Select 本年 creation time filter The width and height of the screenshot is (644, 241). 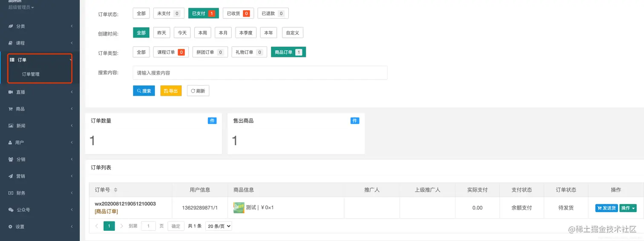(268, 33)
